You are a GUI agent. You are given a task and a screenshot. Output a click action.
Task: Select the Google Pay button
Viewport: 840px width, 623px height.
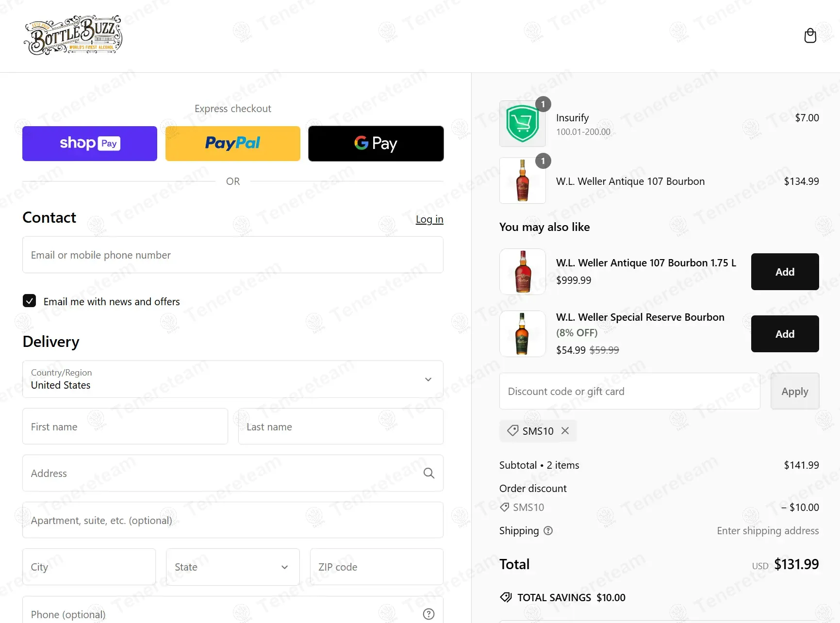[376, 144]
